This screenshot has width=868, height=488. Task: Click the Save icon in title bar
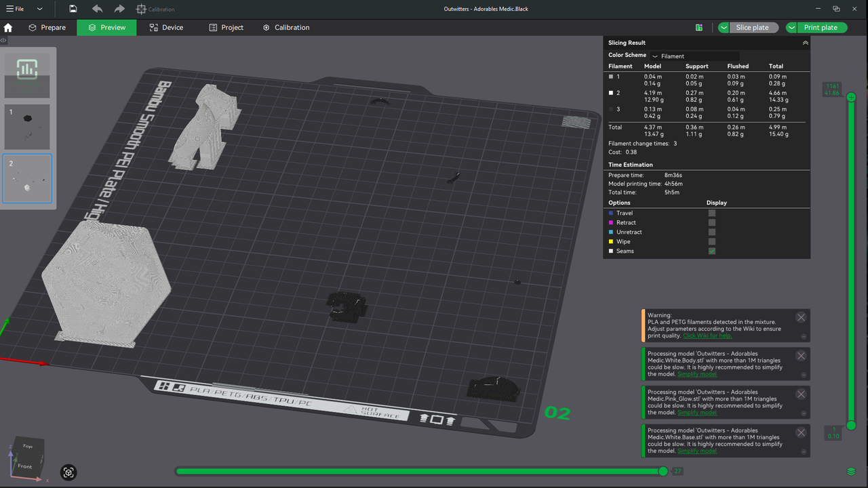click(x=73, y=9)
